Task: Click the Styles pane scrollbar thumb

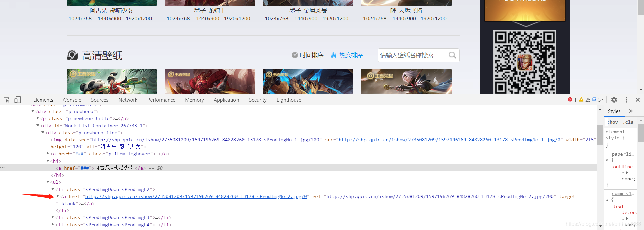Action: pyautogui.click(x=641, y=133)
